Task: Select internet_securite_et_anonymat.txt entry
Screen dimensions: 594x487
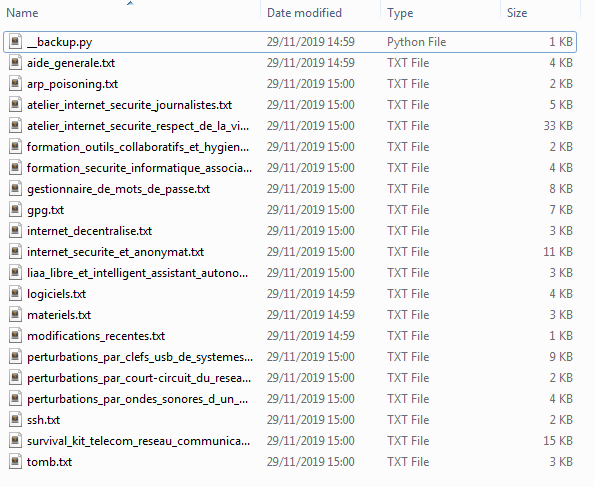Action: (x=116, y=252)
